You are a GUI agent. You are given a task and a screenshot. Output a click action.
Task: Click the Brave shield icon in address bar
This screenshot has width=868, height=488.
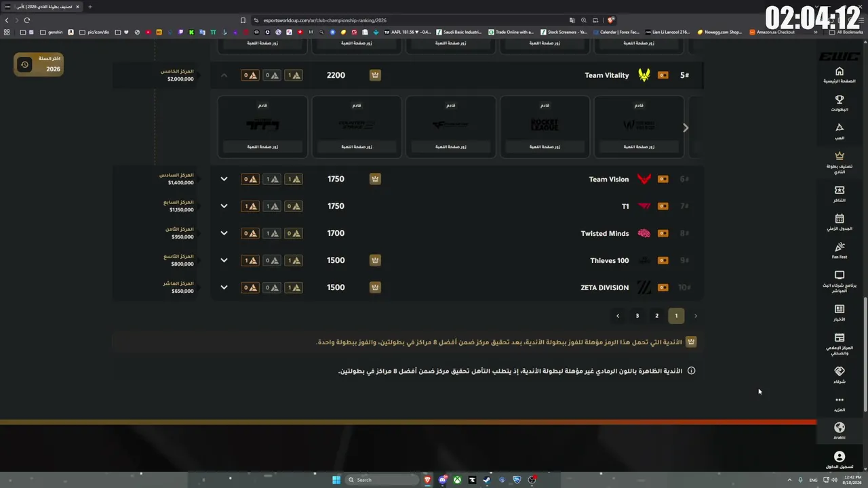pos(611,20)
